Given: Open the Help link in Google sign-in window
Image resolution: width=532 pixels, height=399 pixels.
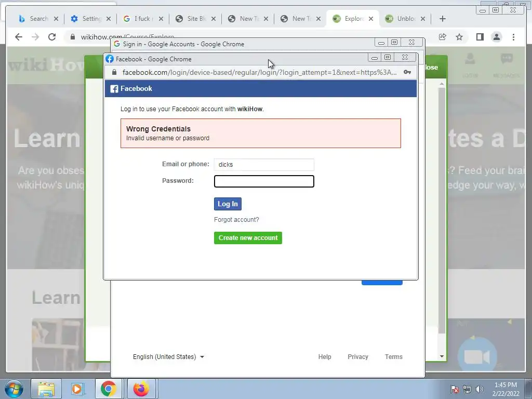Looking at the screenshot, I should tap(324, 356).
